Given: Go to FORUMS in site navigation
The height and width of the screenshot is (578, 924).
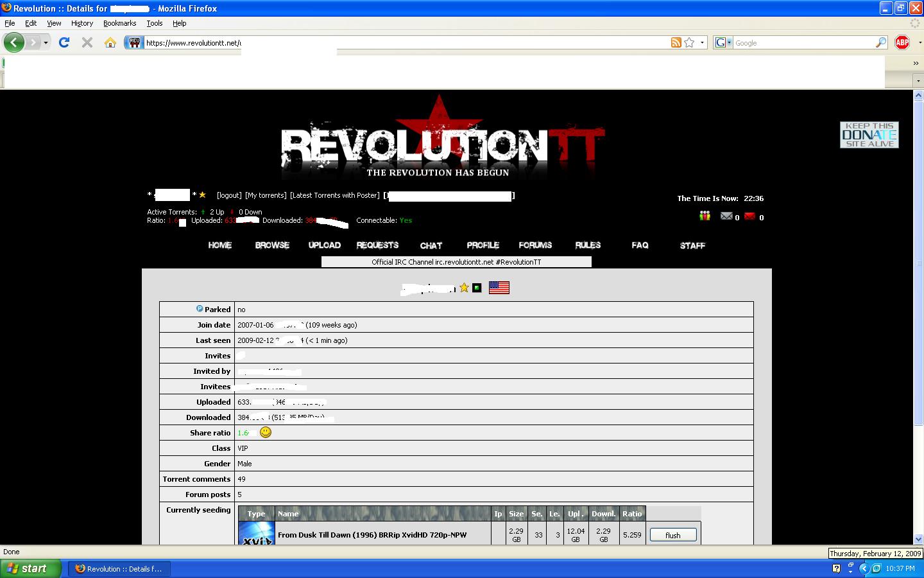Looking at the screenshot, I should pos(535,245).
